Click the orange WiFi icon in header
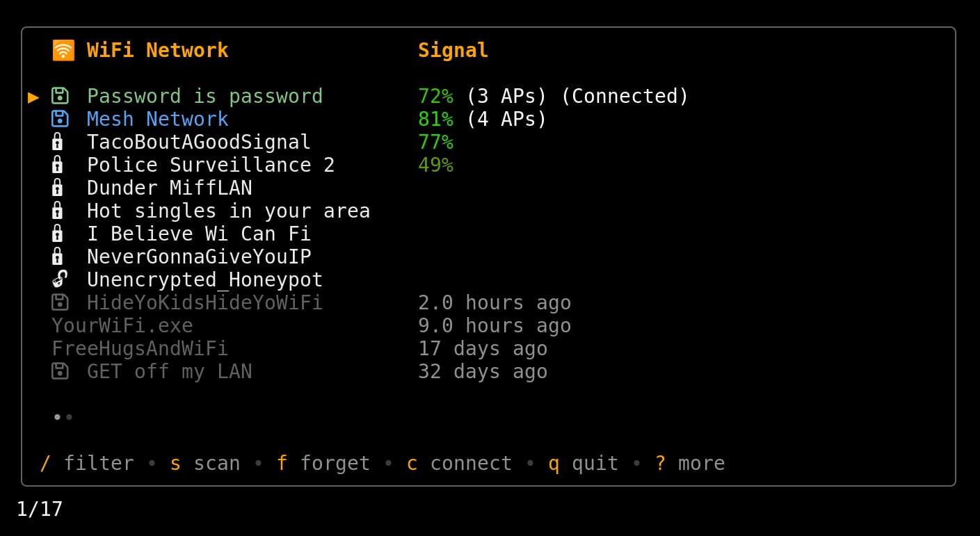Viewport: 980px width, 536px height. click(63, 50)
